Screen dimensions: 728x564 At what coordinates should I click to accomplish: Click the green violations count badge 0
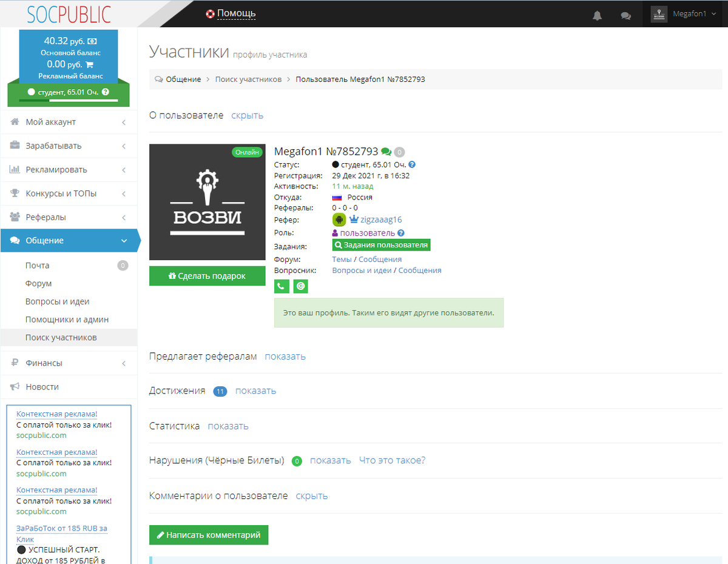coord(297,461)
